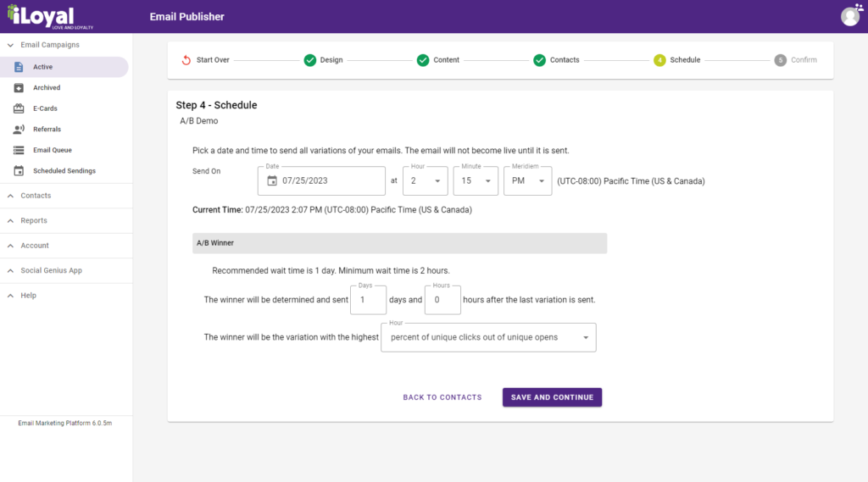Open the Hour dropdown set to 2
868x482 pixels.
[426, 181]
